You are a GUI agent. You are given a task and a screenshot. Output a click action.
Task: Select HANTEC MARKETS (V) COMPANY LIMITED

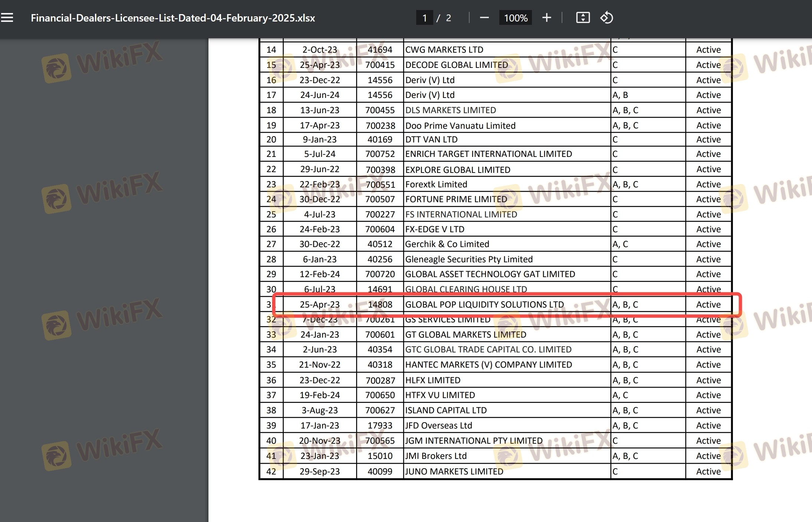coord(488,365)
